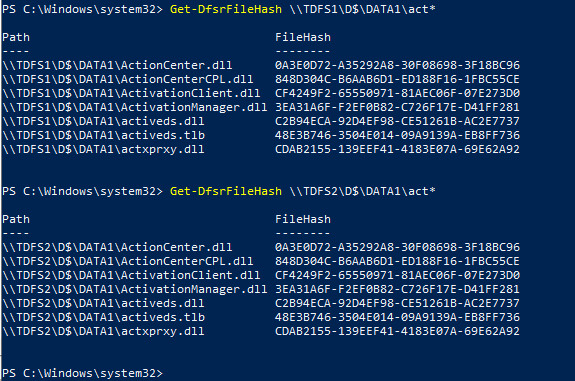
Task: Click the TDFS1 ActivationClient.dll path
Action: click(131, 93)
